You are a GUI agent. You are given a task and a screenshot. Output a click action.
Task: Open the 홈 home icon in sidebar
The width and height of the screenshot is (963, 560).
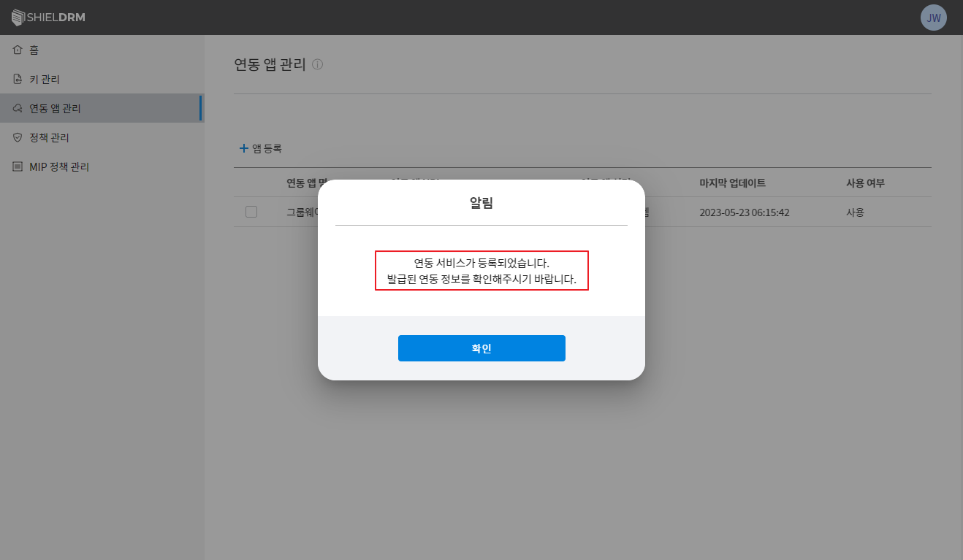[x=17, y=49]
